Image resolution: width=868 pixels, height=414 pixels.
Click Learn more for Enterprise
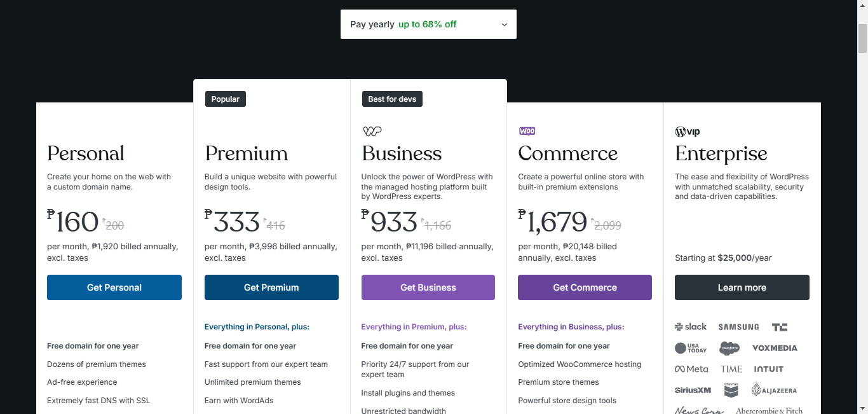point(742,287)
